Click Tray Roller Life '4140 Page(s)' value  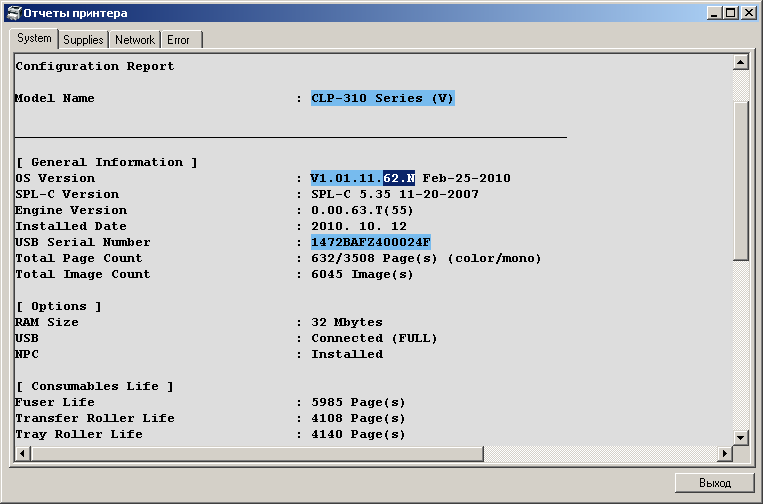click(358, 434)
